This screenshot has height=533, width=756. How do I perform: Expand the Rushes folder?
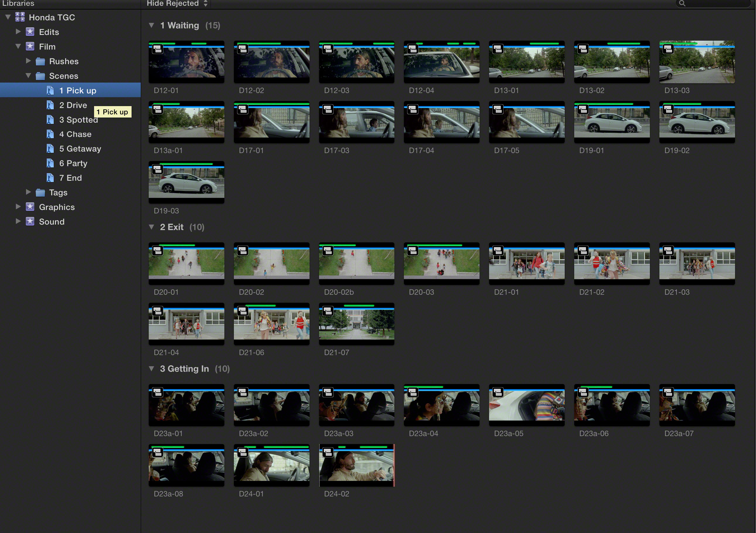point(29,61)
